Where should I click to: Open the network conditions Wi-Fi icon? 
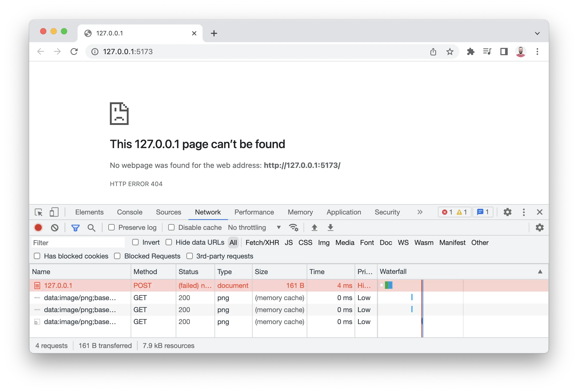pos(293,228)
